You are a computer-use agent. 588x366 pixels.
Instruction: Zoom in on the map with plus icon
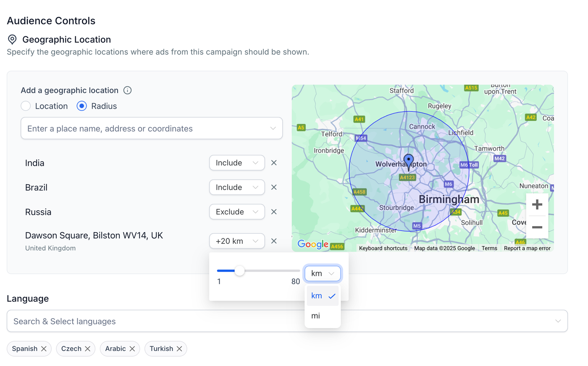click(537, 205)
